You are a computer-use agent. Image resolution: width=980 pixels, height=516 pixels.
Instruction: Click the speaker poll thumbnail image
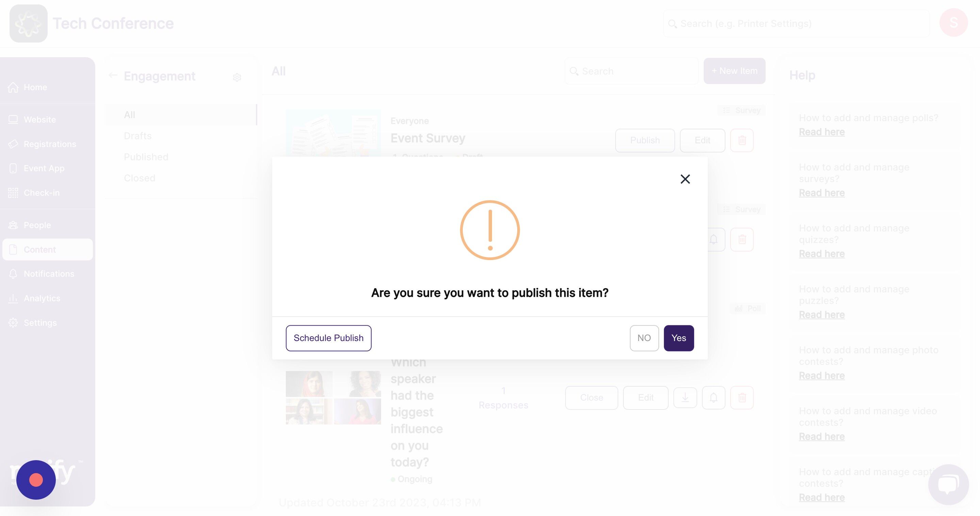[333, 398]
